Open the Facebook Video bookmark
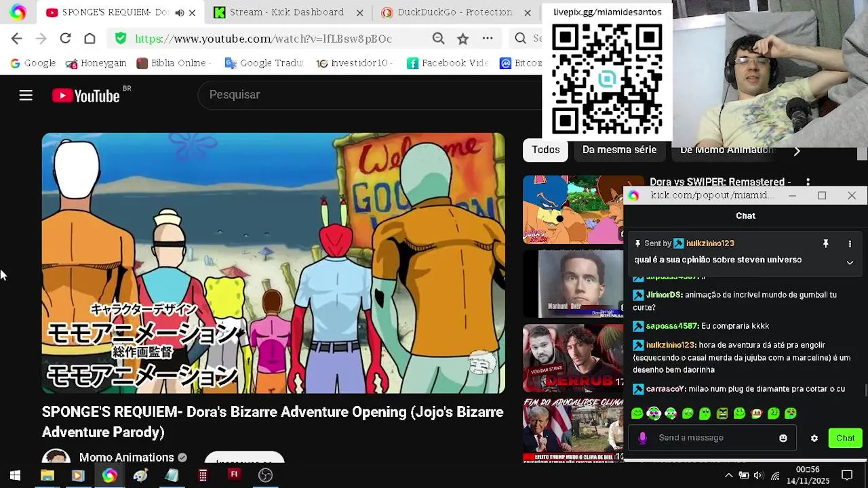Viewport: 868px width, 488px height. click(x=448, y=63)
